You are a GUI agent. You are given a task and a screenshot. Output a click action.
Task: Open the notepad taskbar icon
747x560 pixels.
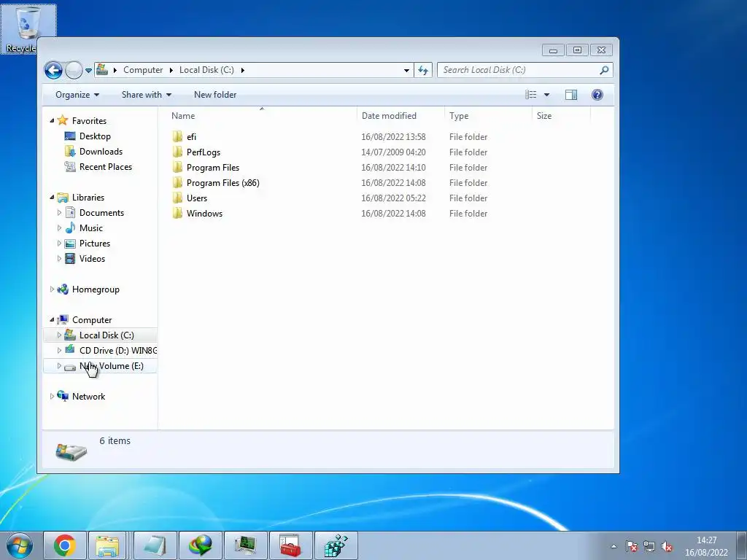(x=155, y=545)
